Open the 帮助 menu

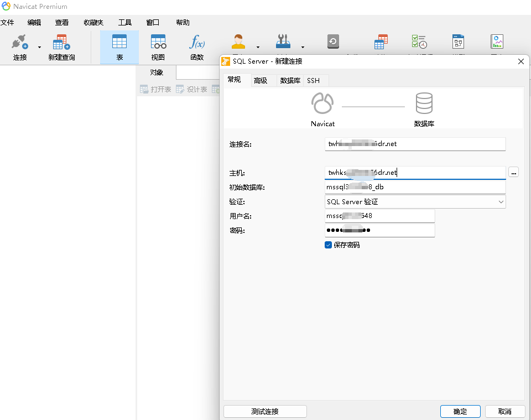point(183,23)
